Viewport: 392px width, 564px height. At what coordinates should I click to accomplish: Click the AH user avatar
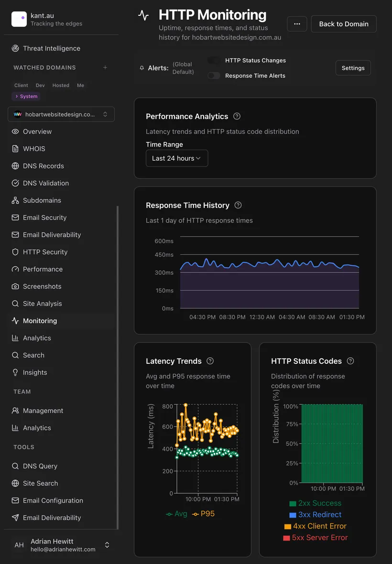pos(19,545)
